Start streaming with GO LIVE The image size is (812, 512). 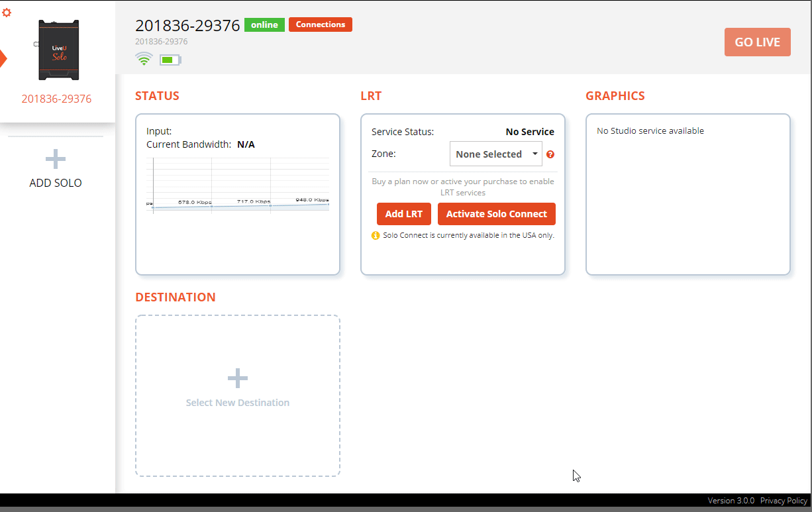point(758,42)
